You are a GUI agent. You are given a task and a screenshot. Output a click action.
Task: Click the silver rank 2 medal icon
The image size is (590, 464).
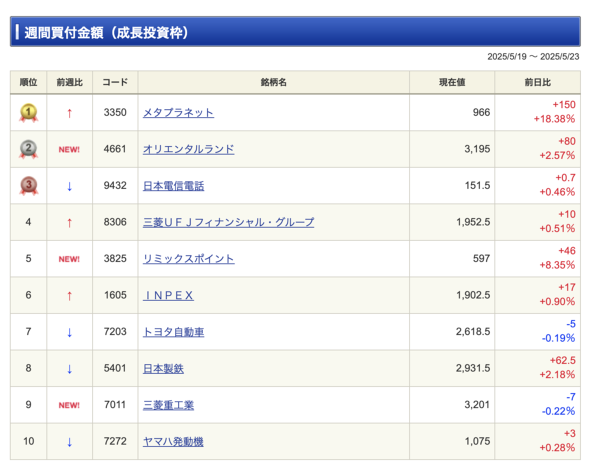tap(29, 149)
